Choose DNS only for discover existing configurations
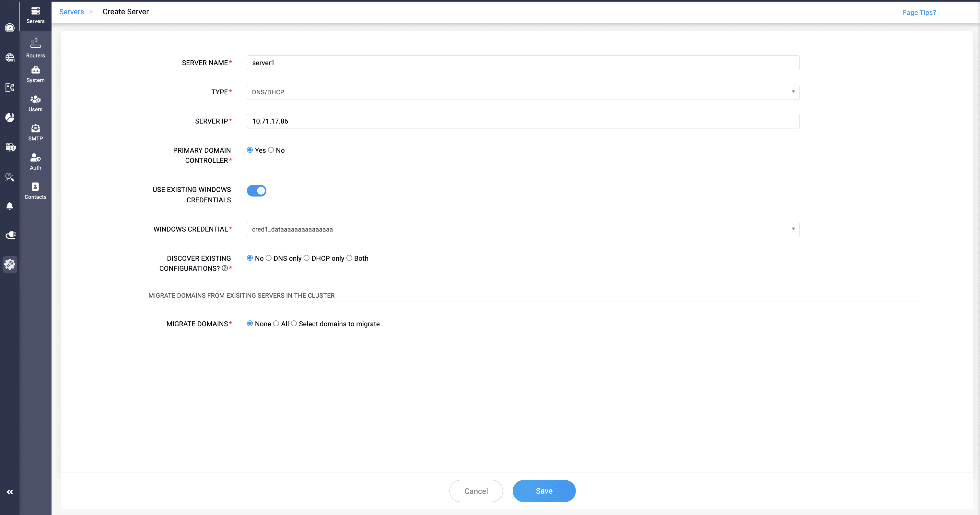This screenshot has height=515, width=980. click(269, 258)
